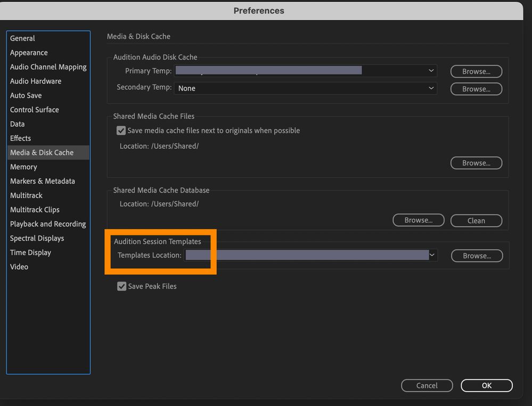This screenshot has height=406, width=532.
Task: Switch to Audio Hardware preferences
Action: coord(36,81)
